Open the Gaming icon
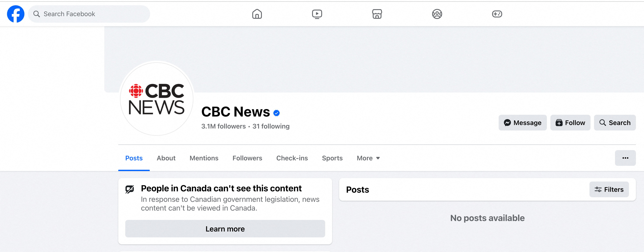This screenshot has height=252, width=644. [x=497, y=14]
